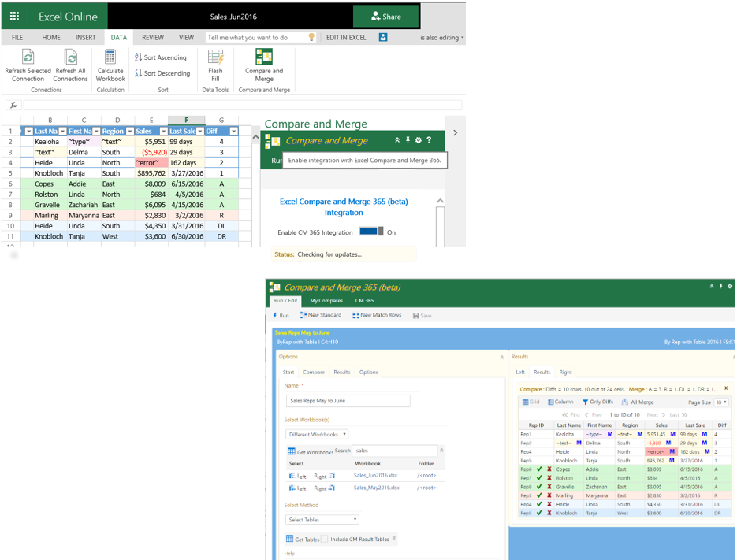
Task: Collapse the Options section panel
Action: click(501, 357)
